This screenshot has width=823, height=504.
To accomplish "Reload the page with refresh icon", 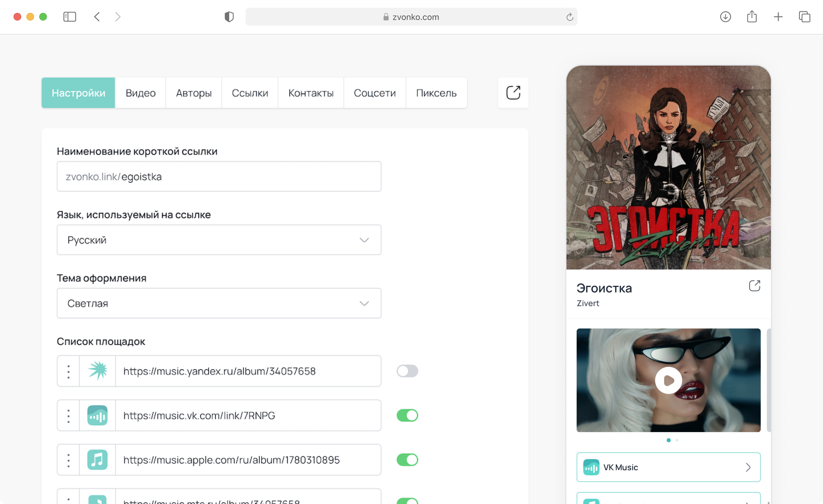I will click(569, 17).
